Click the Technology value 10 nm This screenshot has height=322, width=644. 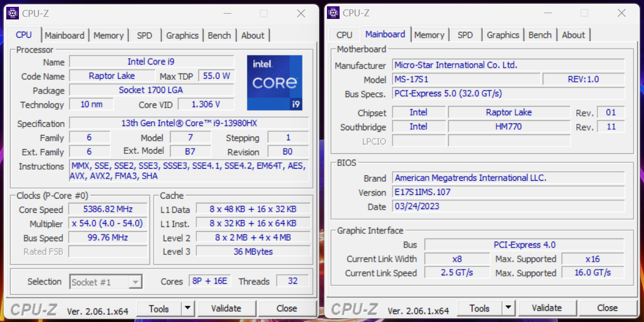tap(91, 104)
